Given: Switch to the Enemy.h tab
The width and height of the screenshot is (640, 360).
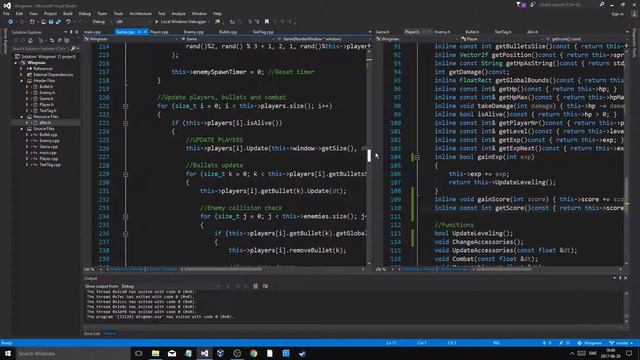Looking at the screenshot, I should pos(442,32).
